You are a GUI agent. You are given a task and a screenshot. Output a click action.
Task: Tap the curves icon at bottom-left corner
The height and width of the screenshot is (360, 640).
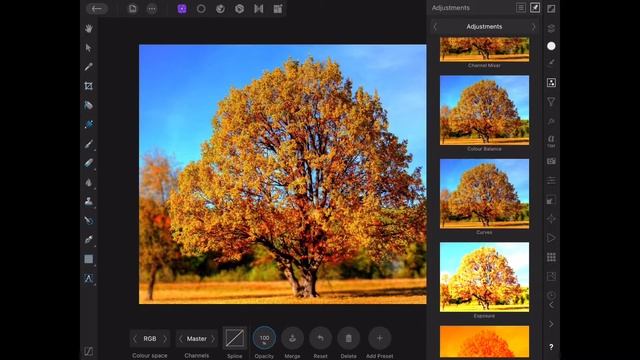(89, 351)
